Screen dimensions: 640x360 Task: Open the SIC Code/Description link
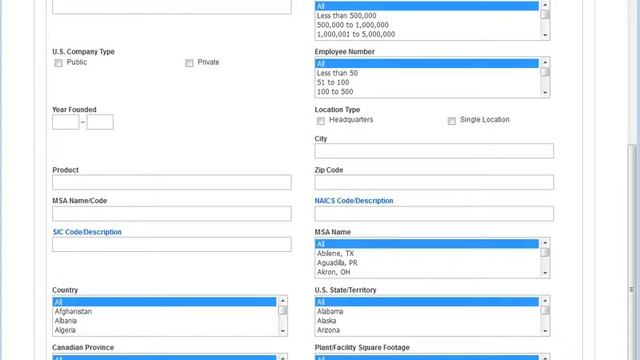(87, 232)
